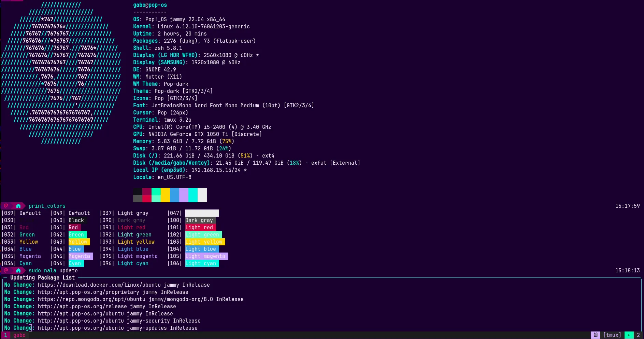Screen dimensions: 644x339
Task: Click the Light yellow background color sample
Action: 205,242
